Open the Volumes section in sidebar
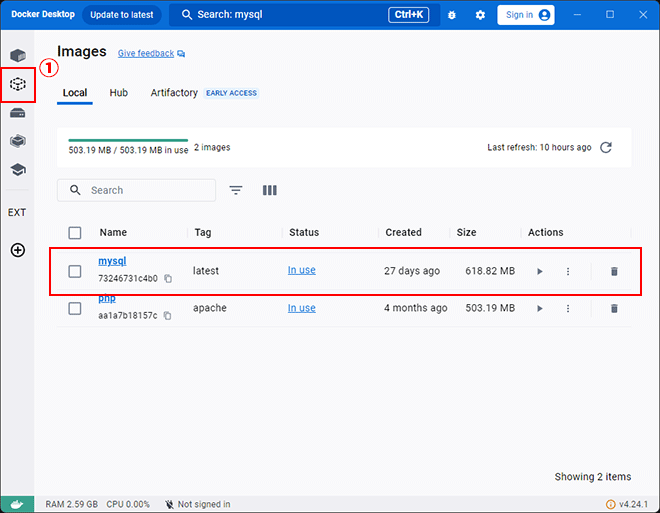The width and height of the screenshot is (660, 513). pos(18,113)
